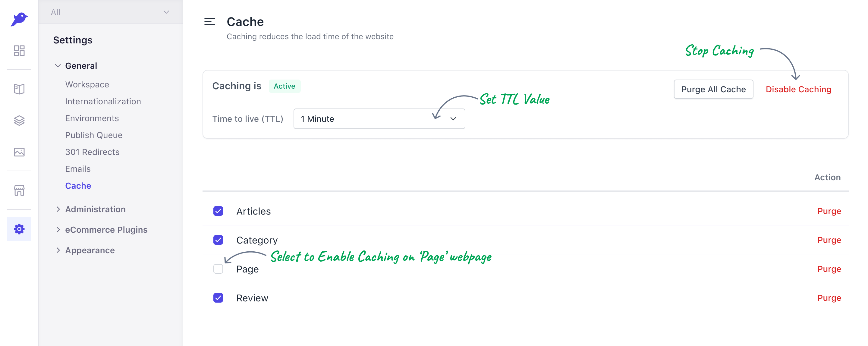Viewport: 868px width, 346px height.
Task: Enable caching for Page checkbox
Action: click(x=218, y=269)
